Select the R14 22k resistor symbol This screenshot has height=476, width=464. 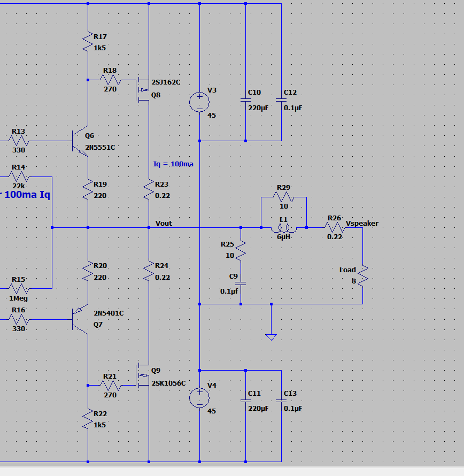point(19,176)
